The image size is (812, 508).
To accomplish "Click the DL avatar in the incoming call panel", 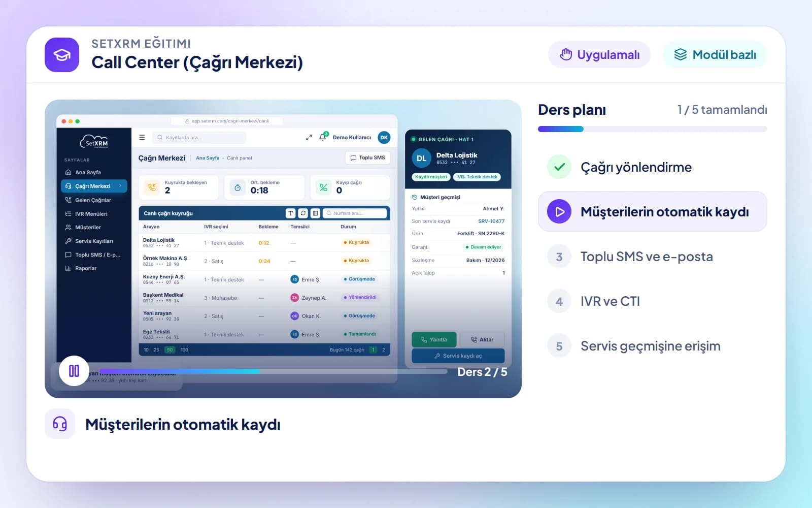I will 422,158.
